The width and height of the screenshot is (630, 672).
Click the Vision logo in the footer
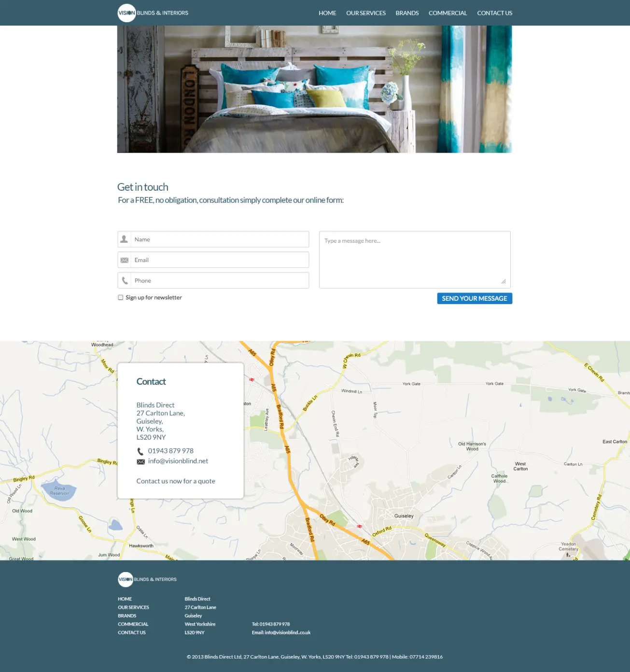pos(126,579)
